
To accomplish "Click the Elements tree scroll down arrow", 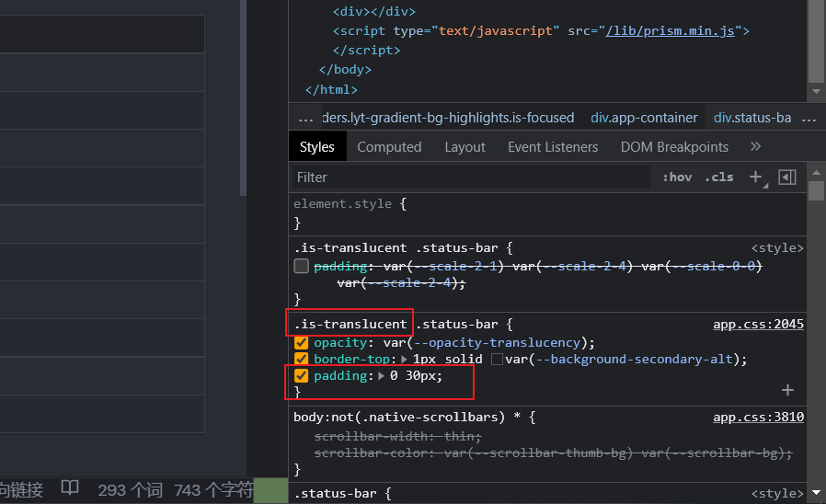I will [817, 92].
